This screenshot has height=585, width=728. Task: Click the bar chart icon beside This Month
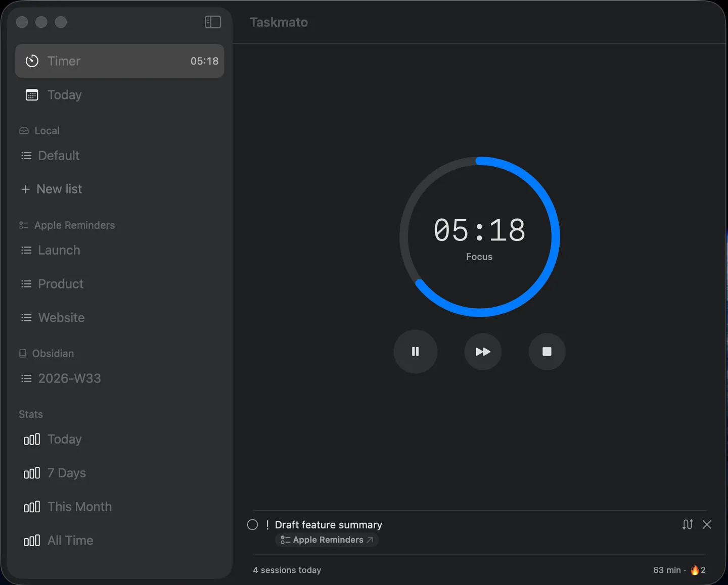coord(32,507)
